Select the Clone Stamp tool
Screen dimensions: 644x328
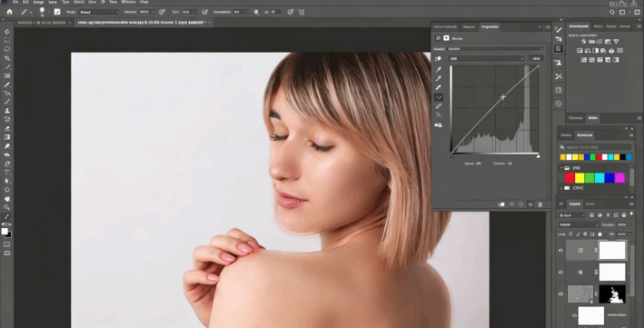click(7, 111)
